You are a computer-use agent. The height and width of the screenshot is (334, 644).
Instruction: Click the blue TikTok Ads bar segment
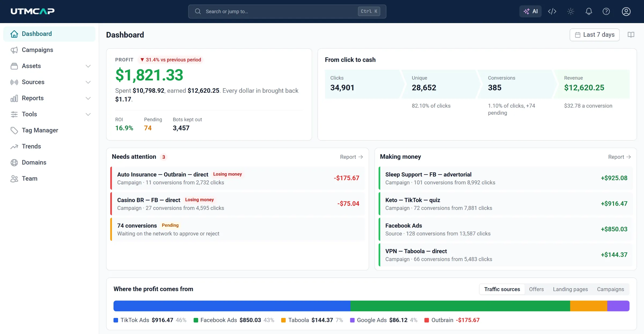(x=232, y=306)
